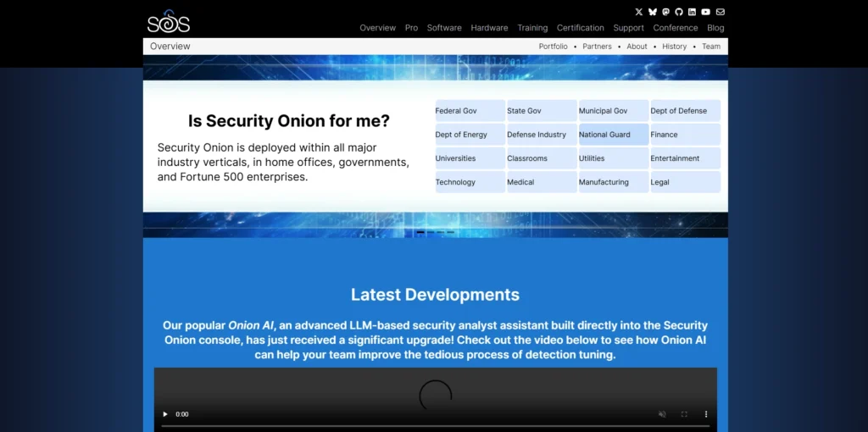
Task: Open the Overview nav menu item
Action: (x=377, y=28)
